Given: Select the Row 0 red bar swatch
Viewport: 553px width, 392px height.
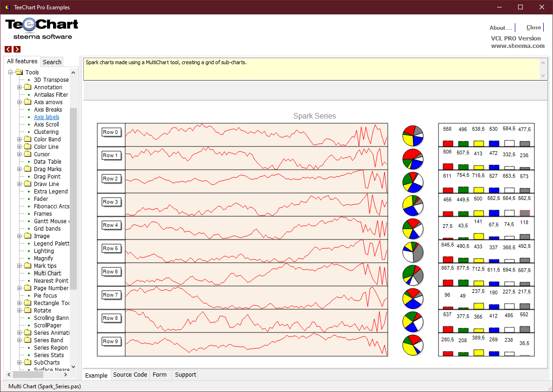Looking at the screenshot, I should (x=448, y=144).
